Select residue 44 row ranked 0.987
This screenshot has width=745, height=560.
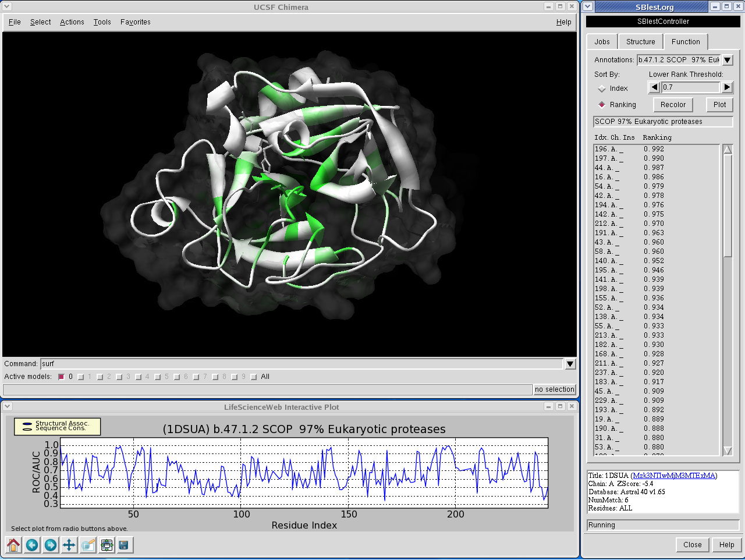click(657, 168)
